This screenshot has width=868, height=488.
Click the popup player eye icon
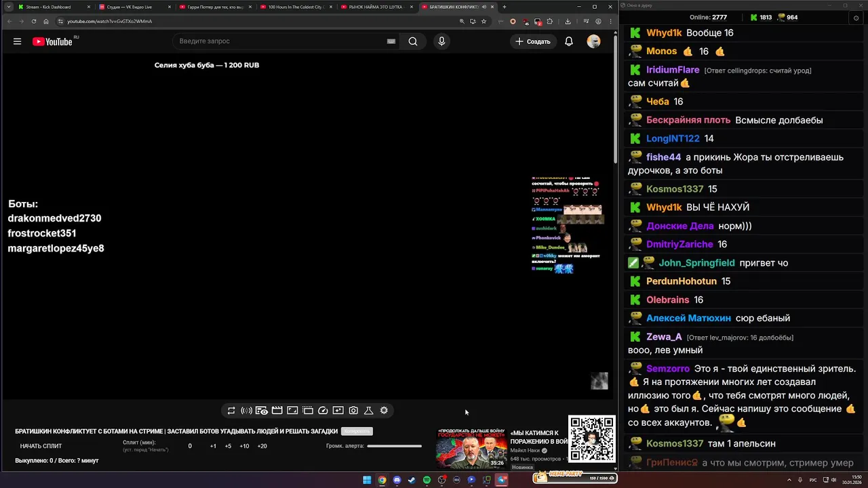[261, 411]
